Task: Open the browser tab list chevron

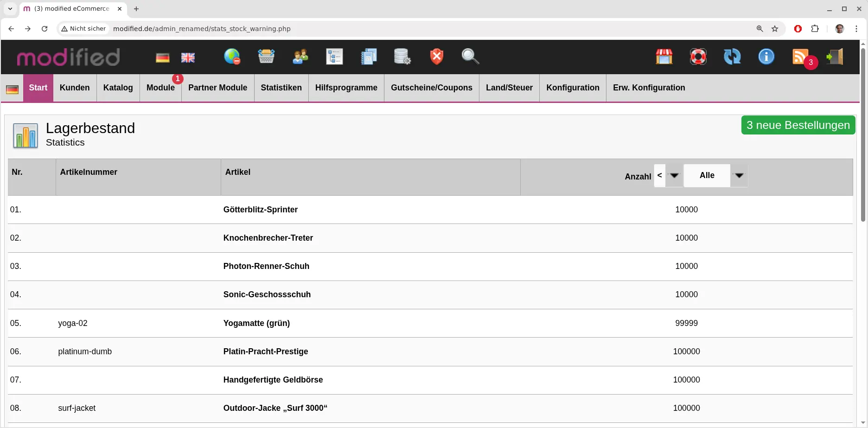Action: [x=10, y=9]
